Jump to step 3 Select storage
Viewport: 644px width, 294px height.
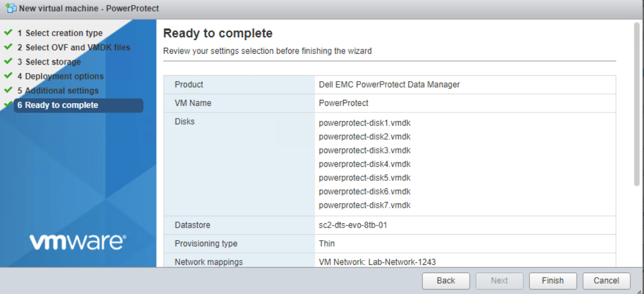point(53,62)
